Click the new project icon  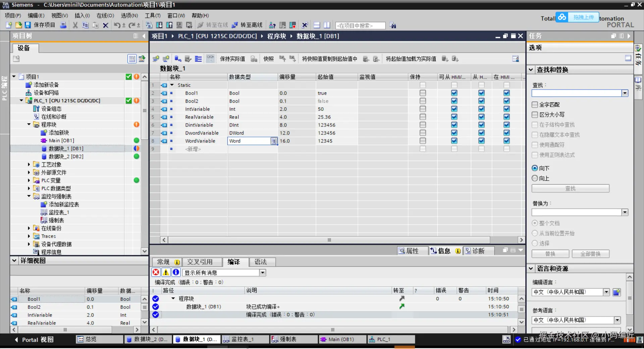click(x=9, y=25)
